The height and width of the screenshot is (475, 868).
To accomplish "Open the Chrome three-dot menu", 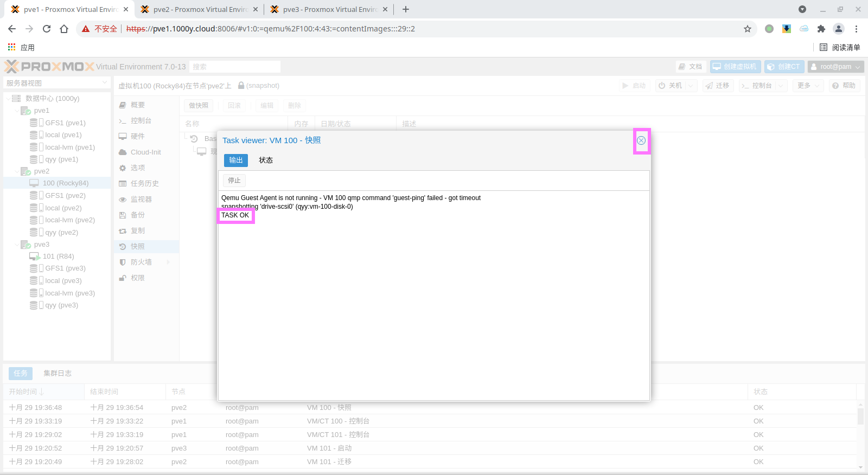I will [x=857, y=29].
